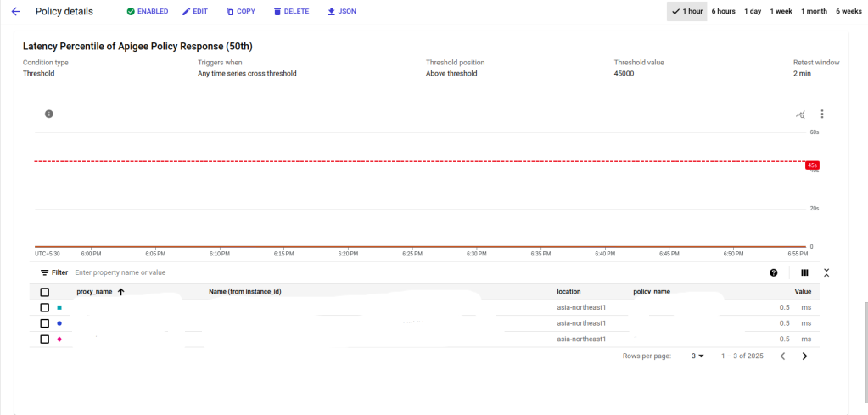Screen dimensions: 868x415
Task: Check the blue circle series row
Action: click(45, 323)
